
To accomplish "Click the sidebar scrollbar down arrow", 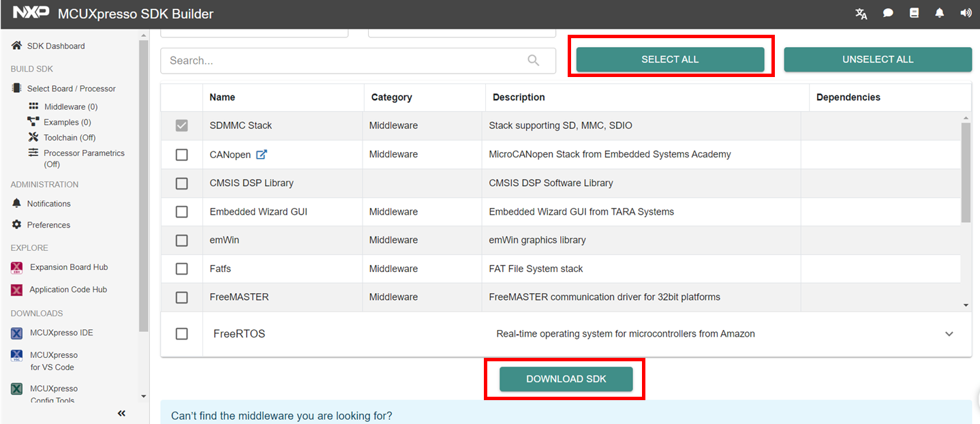I will pyautogui.click(x=143, y=396).
